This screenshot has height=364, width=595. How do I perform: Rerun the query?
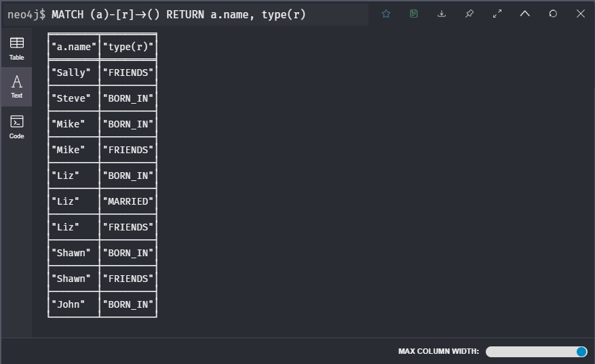[553, 14]
